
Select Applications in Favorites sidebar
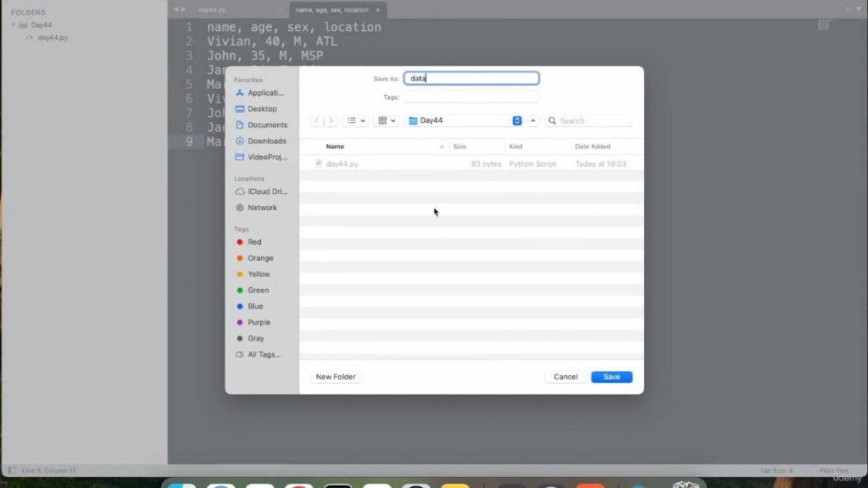click(260, 93)
